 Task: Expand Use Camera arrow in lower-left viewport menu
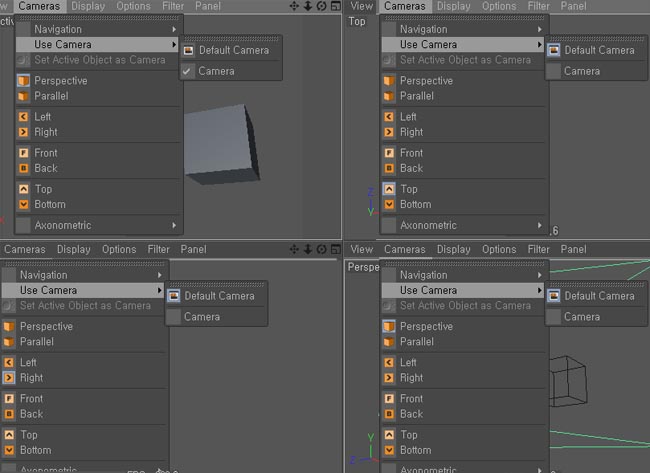[x=160, y=290]
